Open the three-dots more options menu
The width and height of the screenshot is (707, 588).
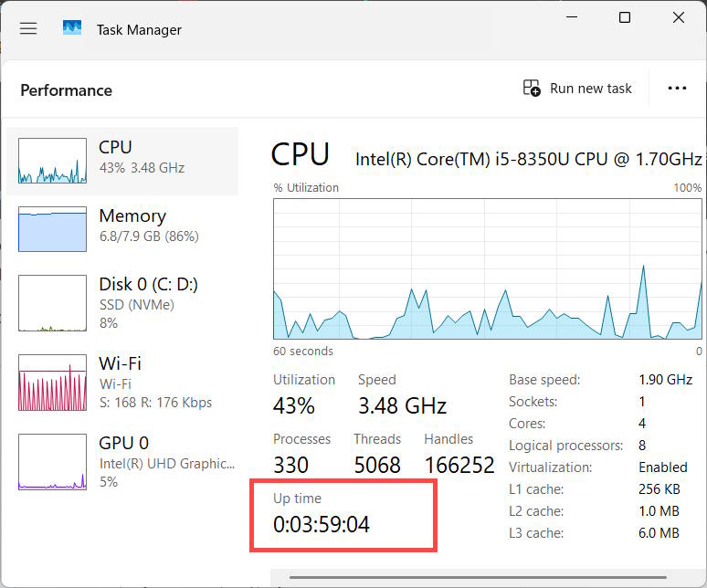[x=677, y=89]
